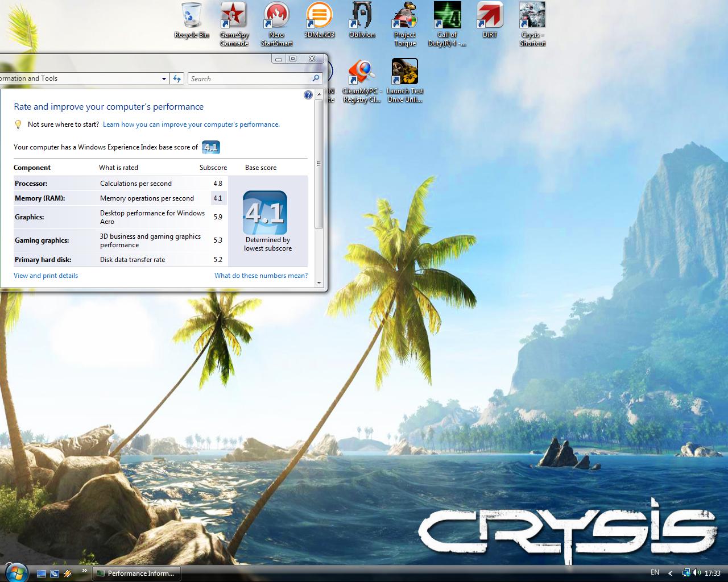The width and height of the screenshot is (728, 582).
Task: Open the Windows Start orb
Action: pyautogui.click(x=15, y=572)
